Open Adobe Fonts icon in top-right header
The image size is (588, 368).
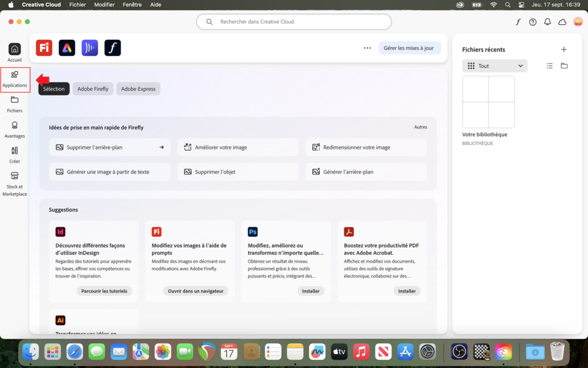[519, 22]
